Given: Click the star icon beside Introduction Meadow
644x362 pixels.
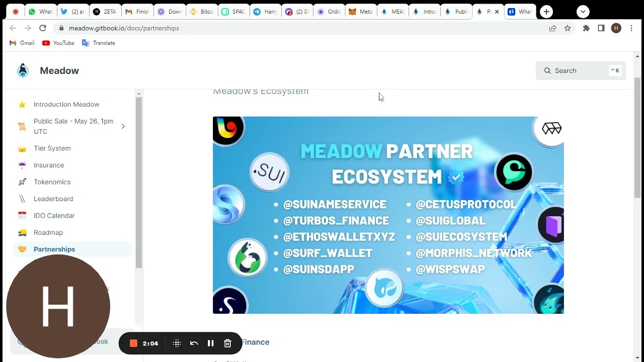Looking at the screenshot, I should click(x=22, y=105).
